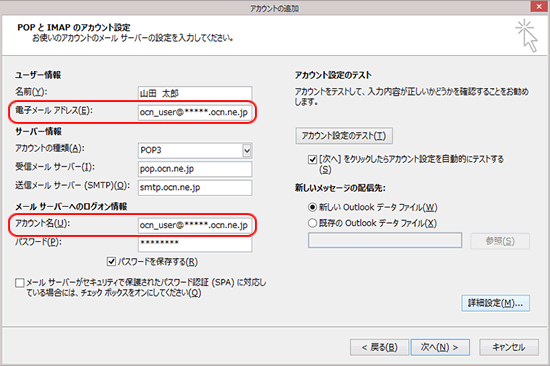Click the アカウント名 input field
The width and height of the screenshot is (550, 366).
click(195, 225)
